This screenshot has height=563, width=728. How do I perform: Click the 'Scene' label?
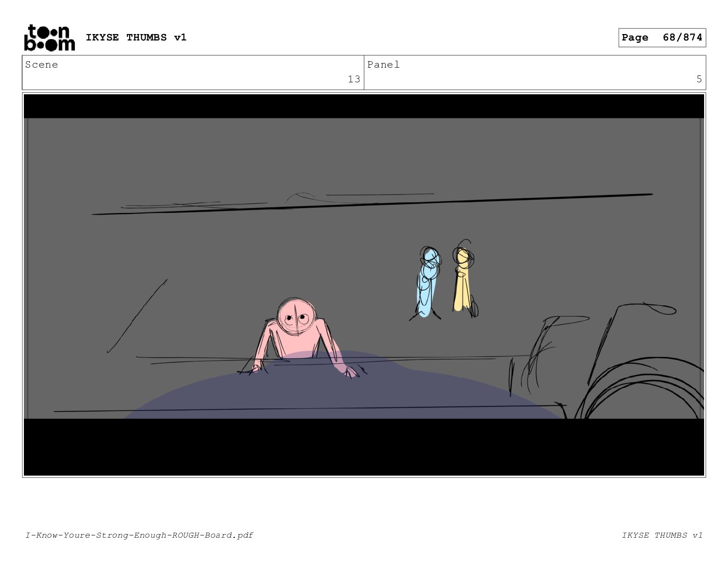(x=41, y=64)
